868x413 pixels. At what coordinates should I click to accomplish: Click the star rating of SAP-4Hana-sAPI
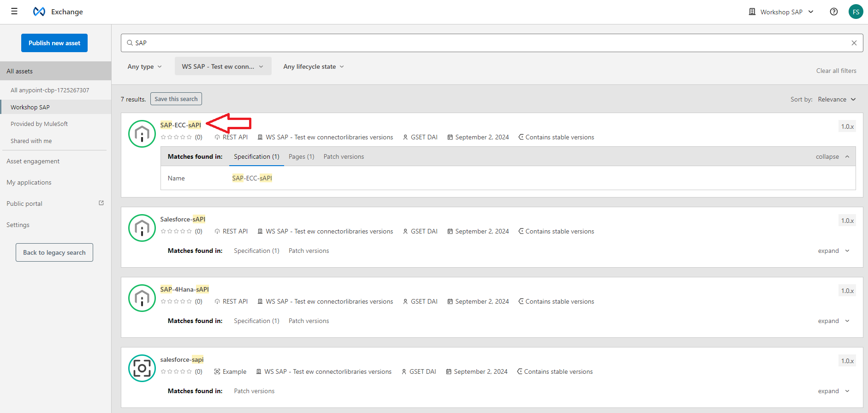pos(176,301)
